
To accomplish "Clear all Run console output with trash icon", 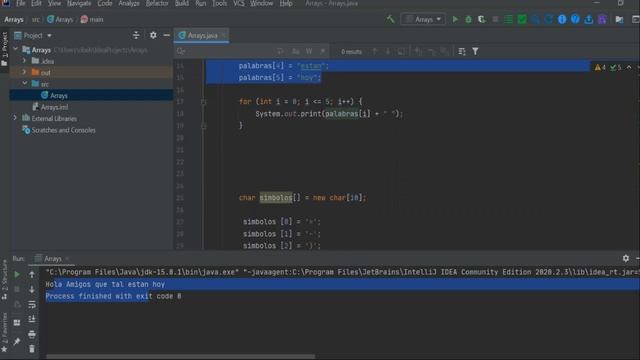I will click(x=32, y=349).
